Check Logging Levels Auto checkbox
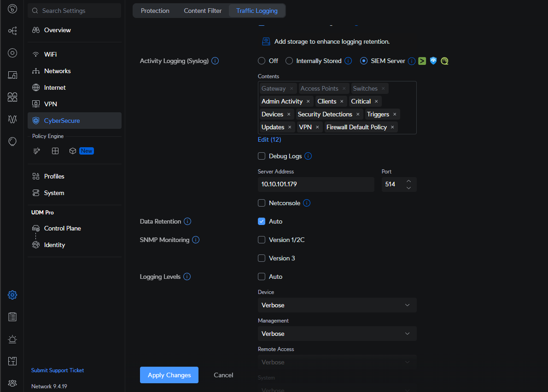The width and height of the screenshot is (548, 392). (x=262, y=277)
